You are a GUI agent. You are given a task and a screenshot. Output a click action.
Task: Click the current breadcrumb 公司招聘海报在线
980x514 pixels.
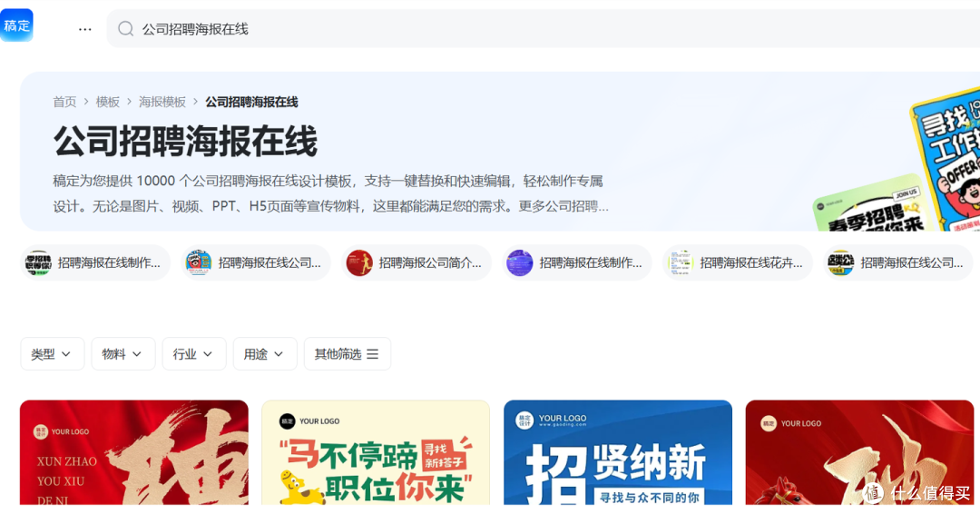(x=252, y=102)
